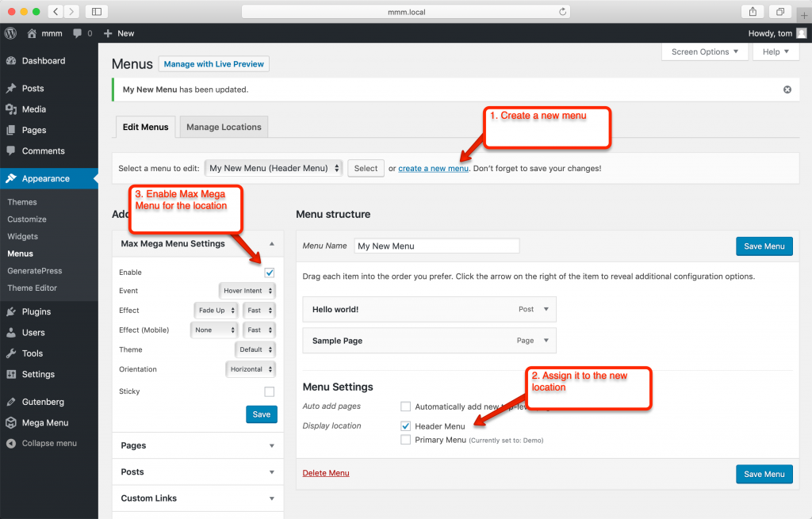Check Automatically add new top-level pages

[x=405, y=406]
